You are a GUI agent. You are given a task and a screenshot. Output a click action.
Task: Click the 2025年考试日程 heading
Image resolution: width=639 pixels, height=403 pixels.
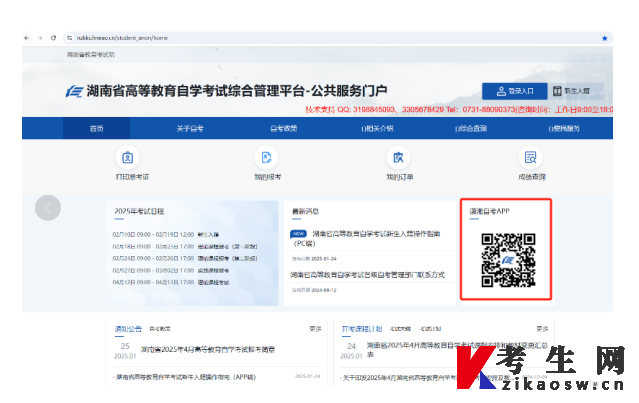click(139, 211)
